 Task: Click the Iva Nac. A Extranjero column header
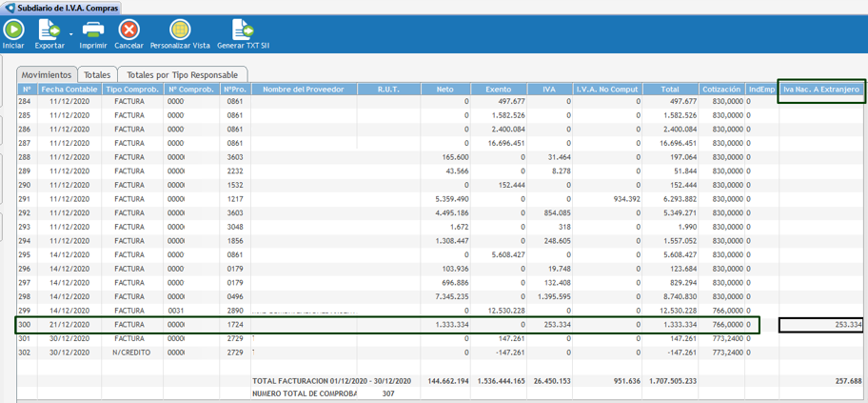tap(820, 90)
